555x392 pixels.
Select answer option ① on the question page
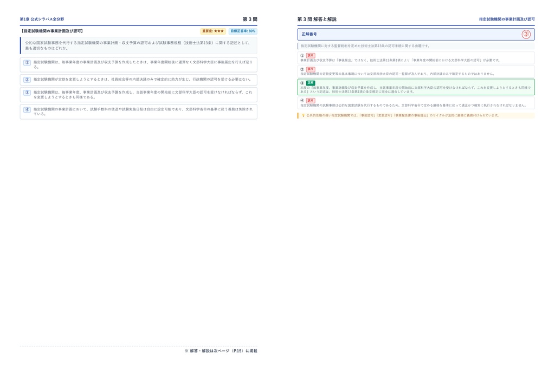138,64
